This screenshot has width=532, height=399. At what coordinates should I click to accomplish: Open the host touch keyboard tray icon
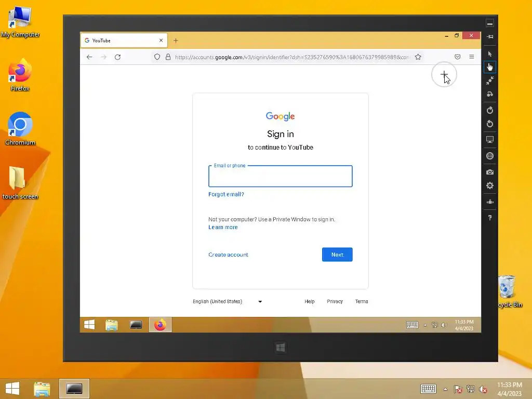[x=428, y=389]
